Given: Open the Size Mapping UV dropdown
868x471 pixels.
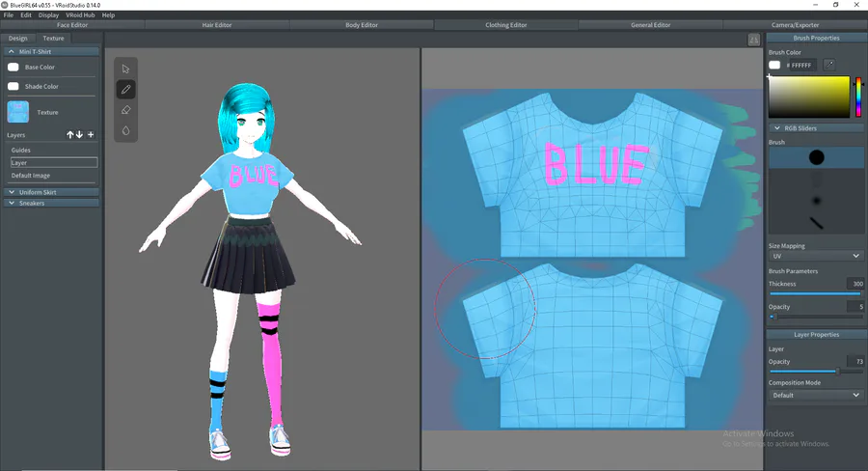Looking at the screenshot, I should tap(815, 256).
